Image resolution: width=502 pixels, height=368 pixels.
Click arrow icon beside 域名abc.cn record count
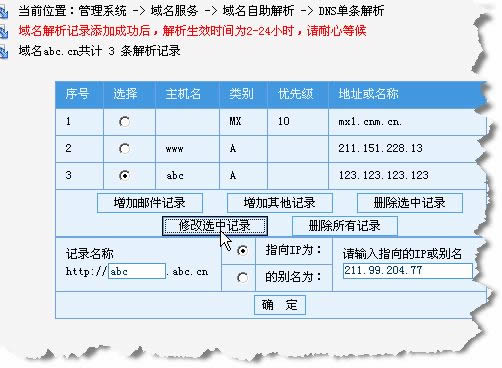(3, 52)
